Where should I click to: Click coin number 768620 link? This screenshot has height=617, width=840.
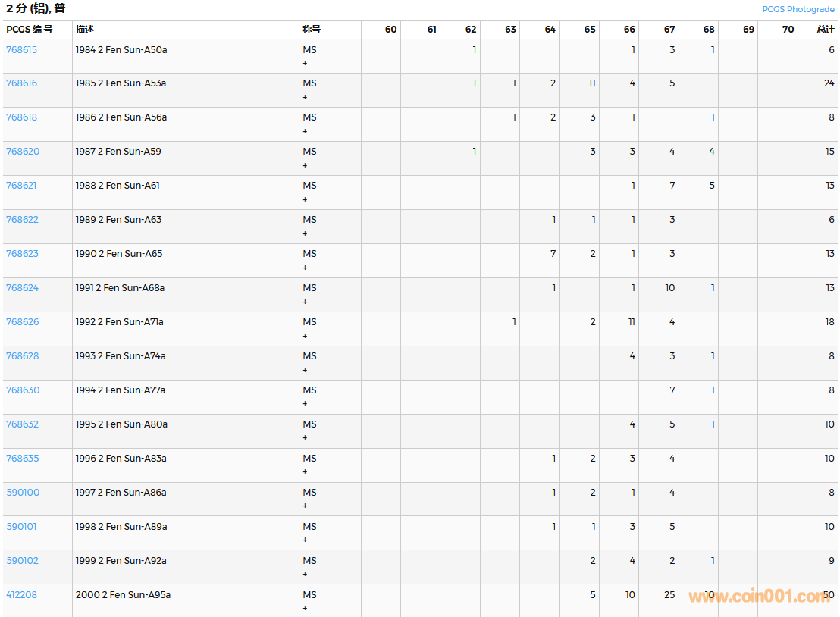(x=23, y=152)
